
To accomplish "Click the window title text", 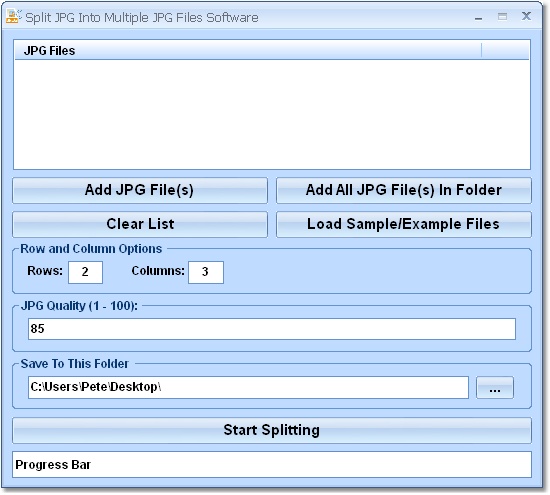I will coord(142,18).
